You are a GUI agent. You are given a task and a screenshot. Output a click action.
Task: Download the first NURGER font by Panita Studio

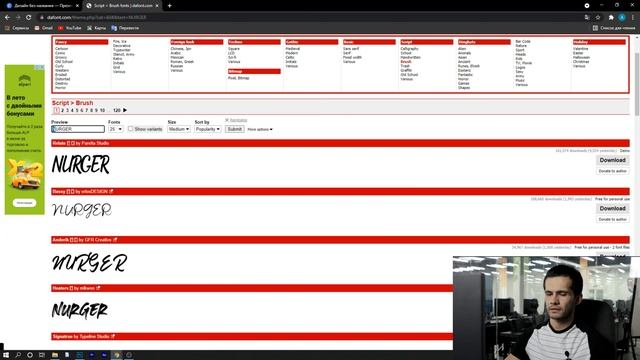click(x=612, y=160)
